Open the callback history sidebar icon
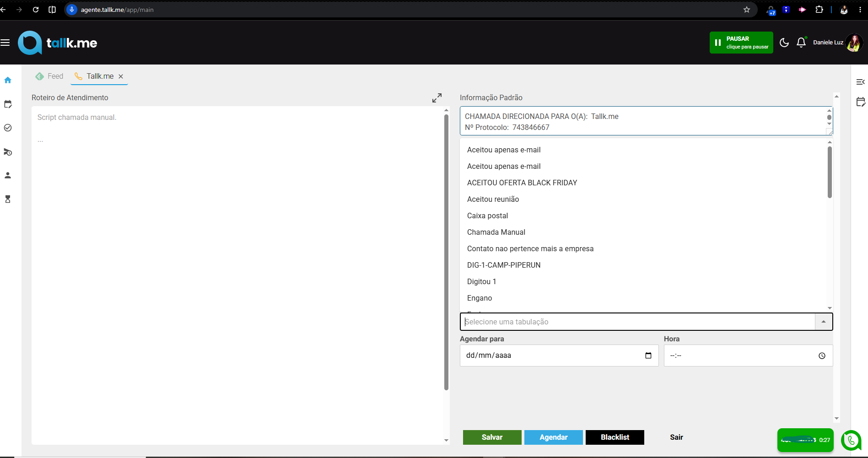This screenshot has height=458, width=868. coord(8,152)
